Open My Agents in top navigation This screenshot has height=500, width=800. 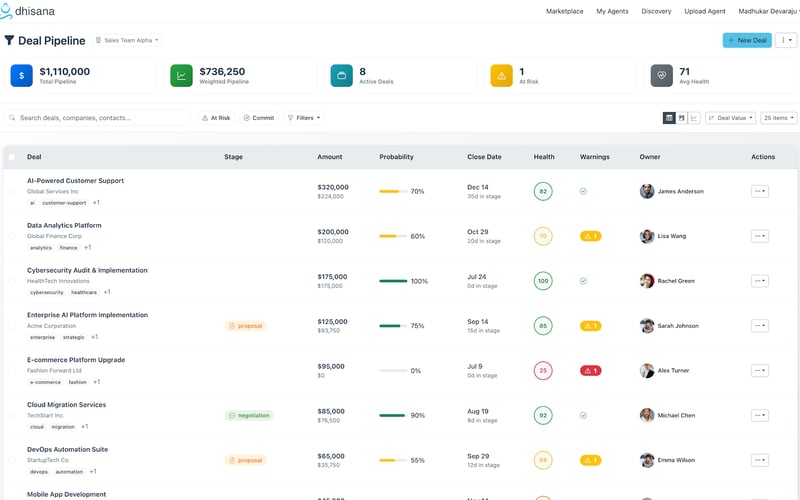612,11
